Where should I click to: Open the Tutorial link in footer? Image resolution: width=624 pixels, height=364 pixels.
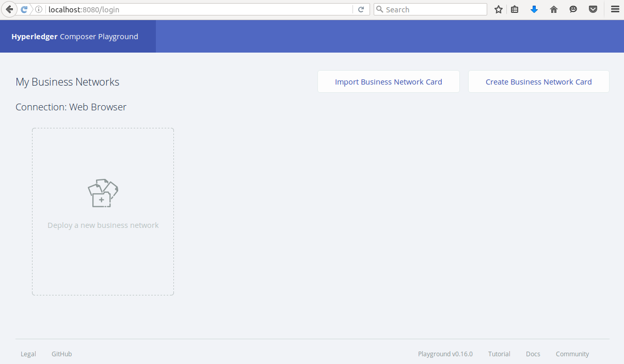coord(499,354)
